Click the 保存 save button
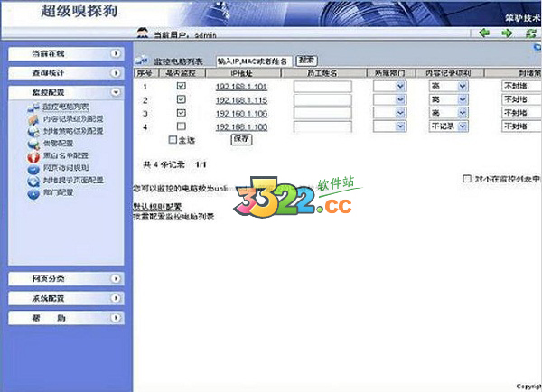The height and width of the screenshot is (392, 542). click(x=241, y=139)
